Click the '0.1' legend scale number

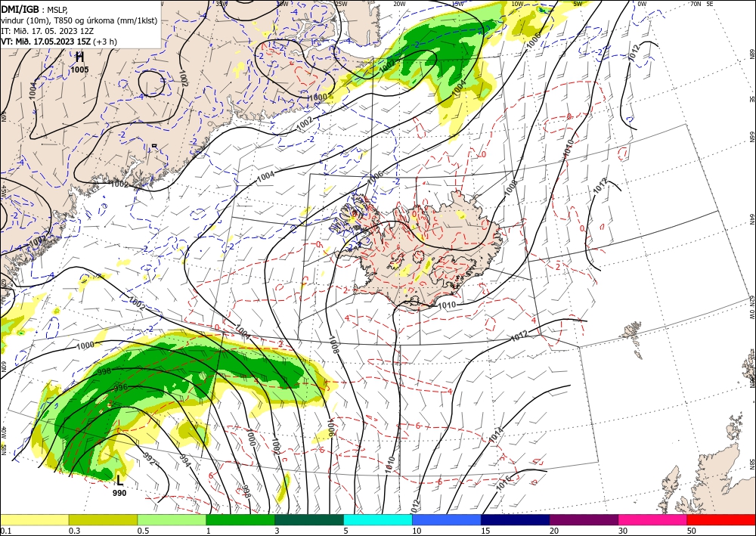coord(5,531)
